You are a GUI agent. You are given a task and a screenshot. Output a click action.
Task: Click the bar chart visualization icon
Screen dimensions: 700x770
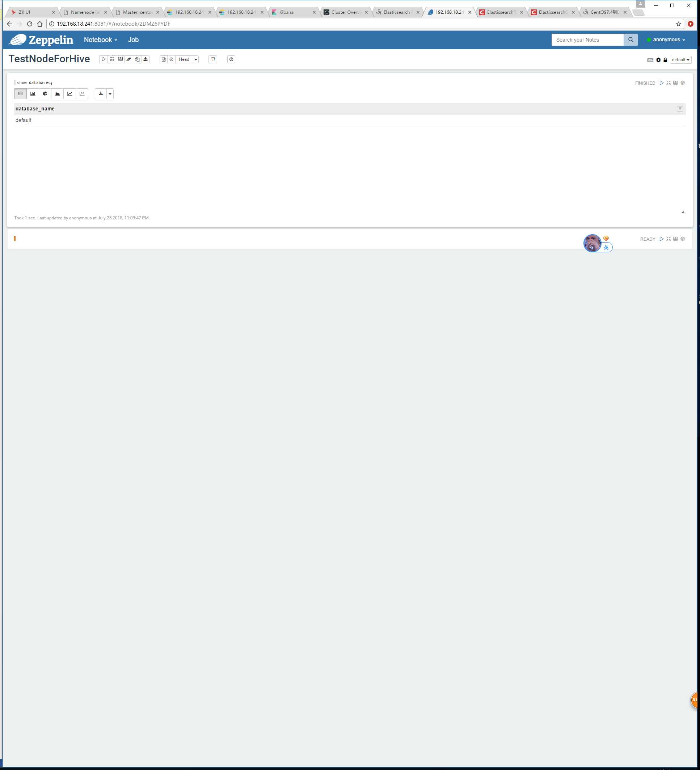coord(33,93)
